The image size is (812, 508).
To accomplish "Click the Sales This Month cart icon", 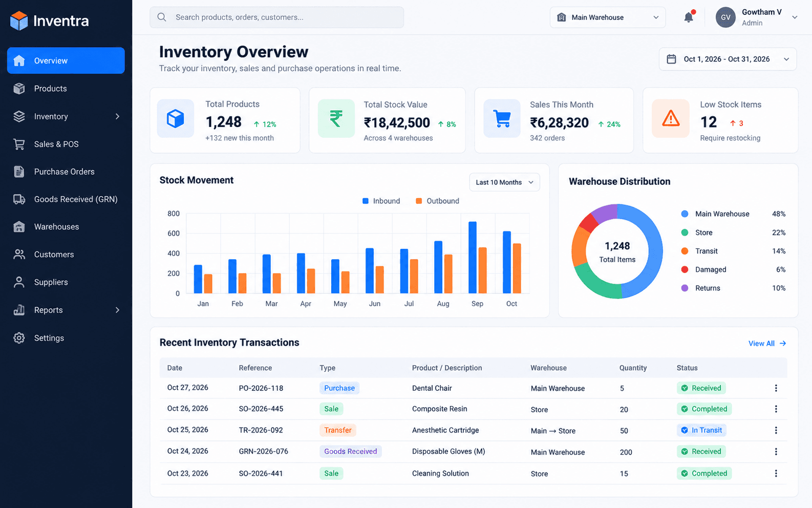I will point(502,118).
